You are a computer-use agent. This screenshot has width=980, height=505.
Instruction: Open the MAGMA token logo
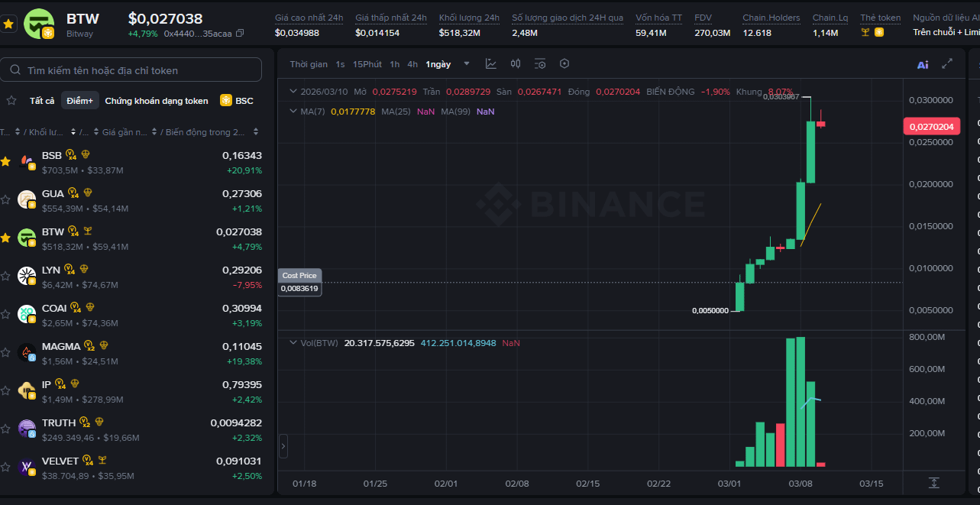pyautogui.click(x=27, y=352)
